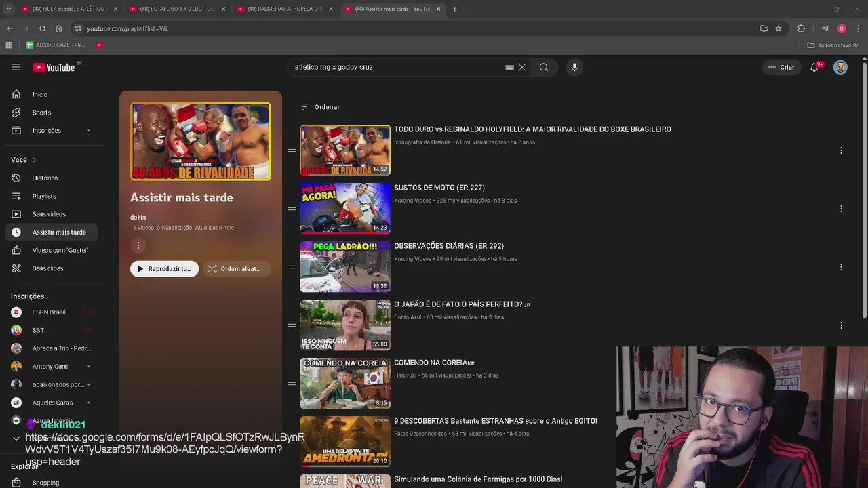Open more options for OBSERVAÇÕES DIÁRIAS
Viewport: 868px width, 488px height.
click(x=841, y=267)
